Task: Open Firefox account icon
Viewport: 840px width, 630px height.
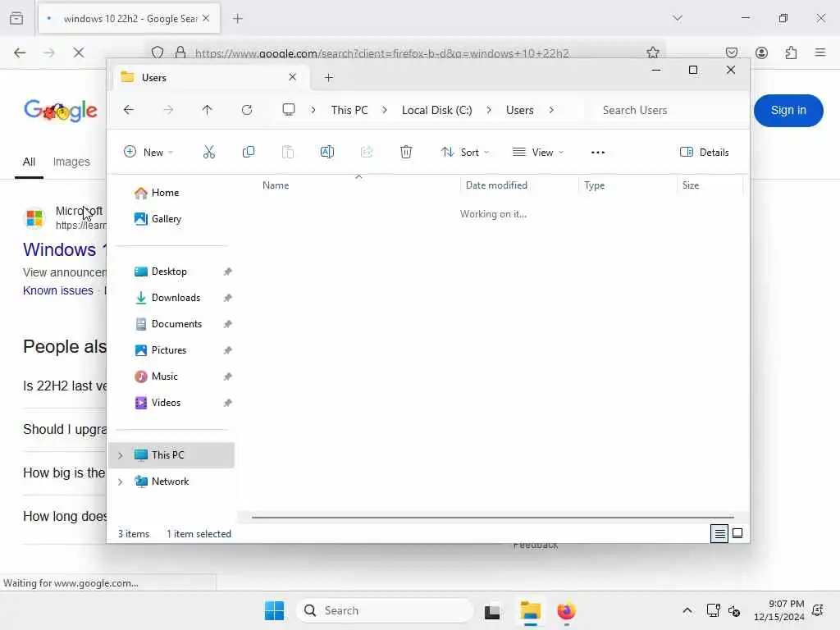Action: pyautogui.click(x=761, y=52)
